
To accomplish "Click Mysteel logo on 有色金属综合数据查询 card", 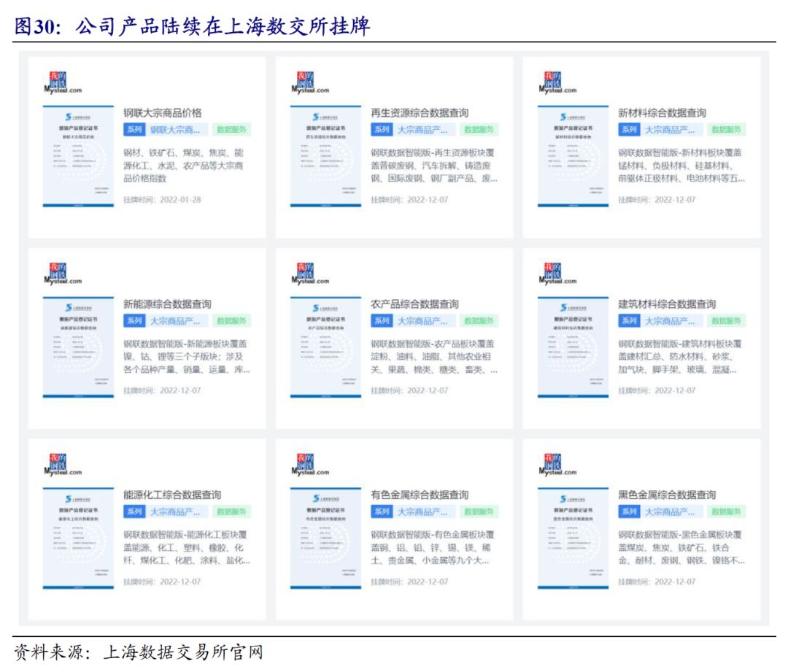I will (310, 465).
